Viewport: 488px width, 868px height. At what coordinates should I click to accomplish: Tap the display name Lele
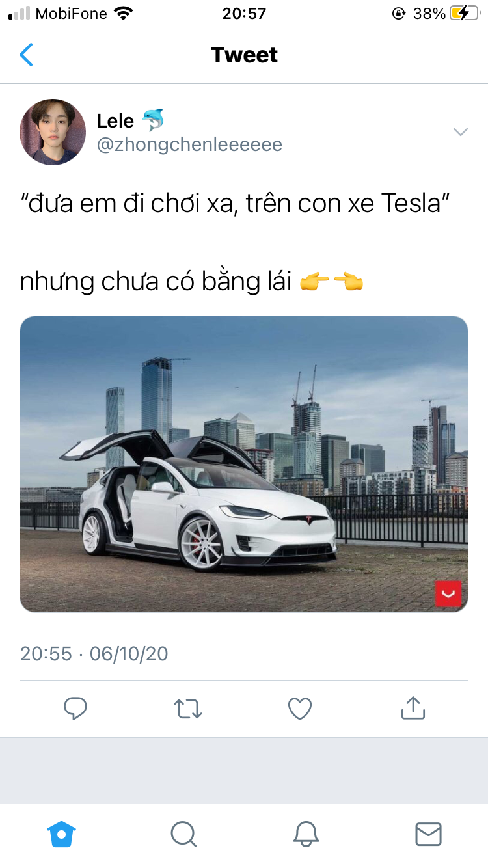(115, 120)
